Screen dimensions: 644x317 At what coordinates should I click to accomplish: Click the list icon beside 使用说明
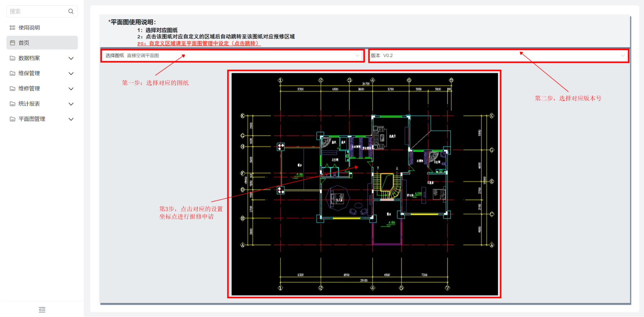(12, 27)
